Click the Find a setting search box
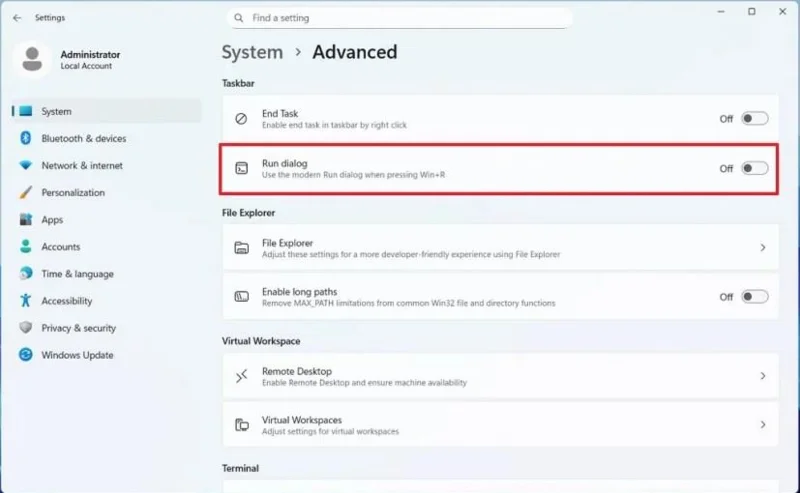This screenshot has width=800, height=493. pyautogui.click(x=399, y=18)
